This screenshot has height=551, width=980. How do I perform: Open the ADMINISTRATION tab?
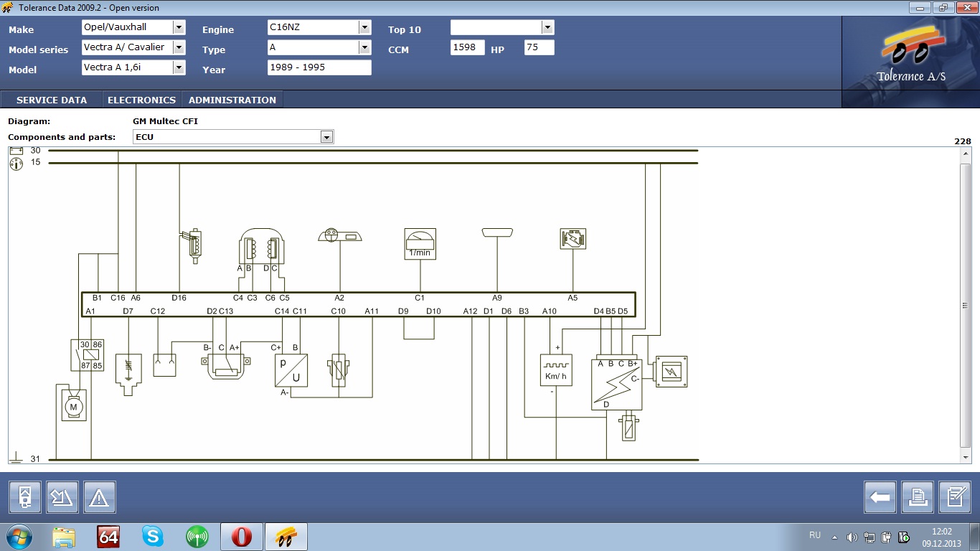coord(232,100)
